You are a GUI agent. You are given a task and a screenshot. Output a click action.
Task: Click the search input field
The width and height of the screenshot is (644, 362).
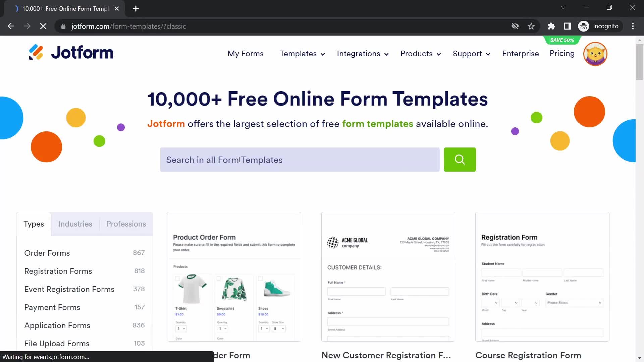(301, 160)
